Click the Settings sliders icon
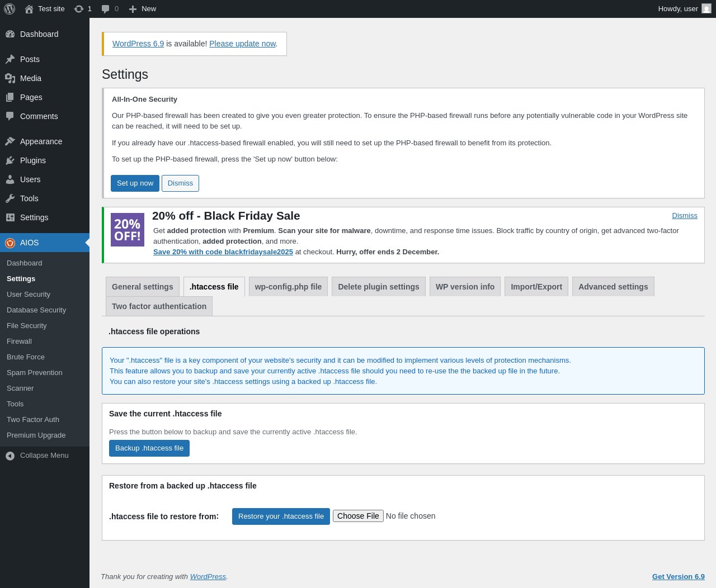Screen dimensions: 716x588 [10, 217]
